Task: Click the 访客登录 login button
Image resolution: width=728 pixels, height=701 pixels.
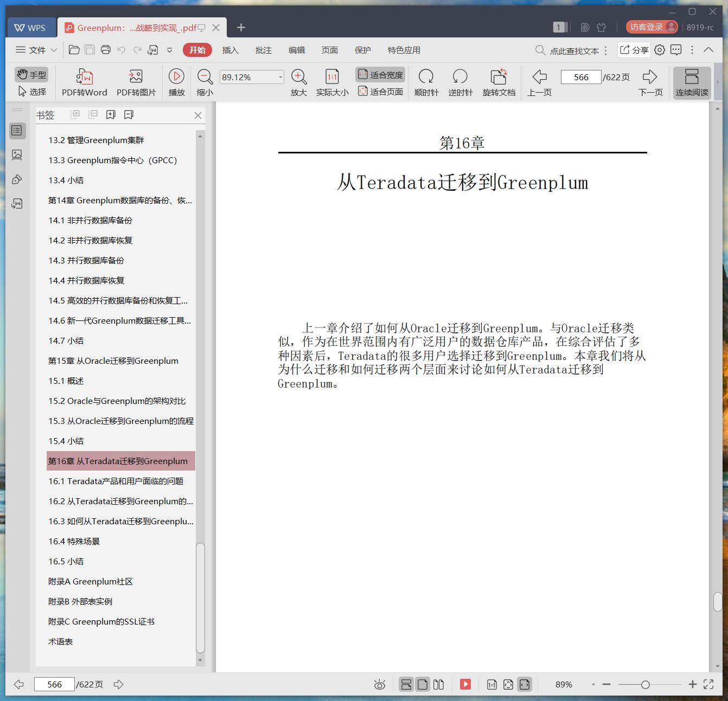Action: point(652,27)
